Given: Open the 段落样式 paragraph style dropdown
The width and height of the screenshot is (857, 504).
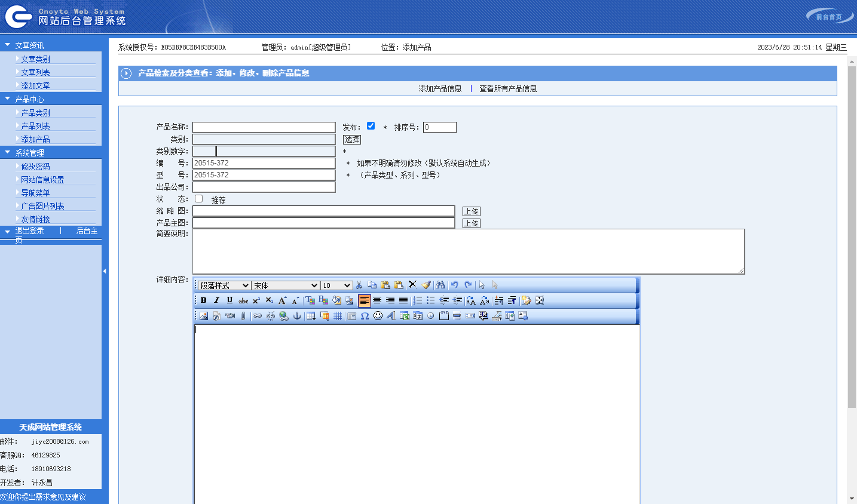Looking at the screenshot, I should (x=224, y=285).
